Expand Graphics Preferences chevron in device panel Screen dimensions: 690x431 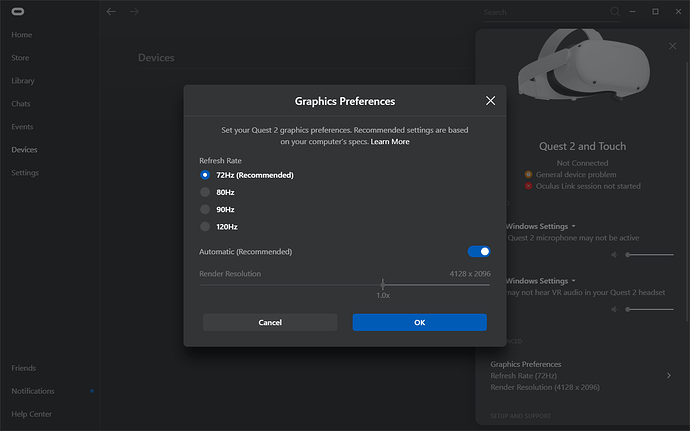coord(669,375)
